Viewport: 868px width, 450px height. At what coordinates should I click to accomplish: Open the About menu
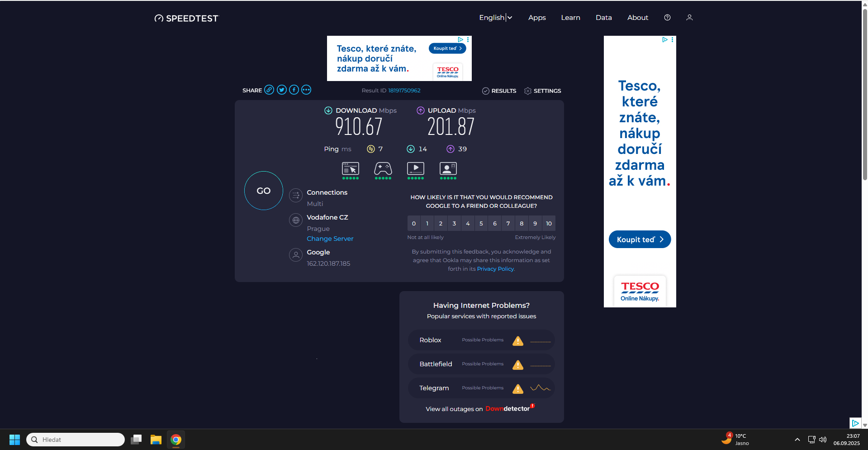pyautogui.click(x=638, y=18)
